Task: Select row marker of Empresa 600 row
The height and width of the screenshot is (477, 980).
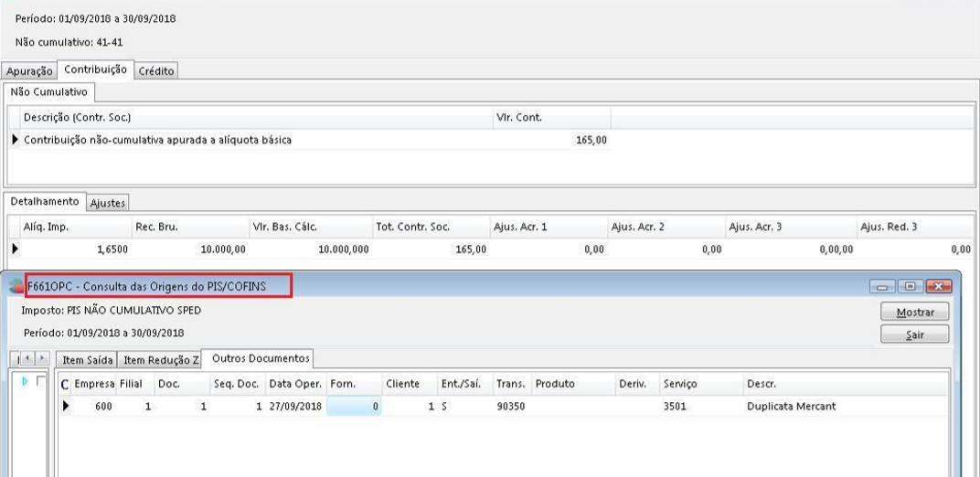Action: pos(66,407)
